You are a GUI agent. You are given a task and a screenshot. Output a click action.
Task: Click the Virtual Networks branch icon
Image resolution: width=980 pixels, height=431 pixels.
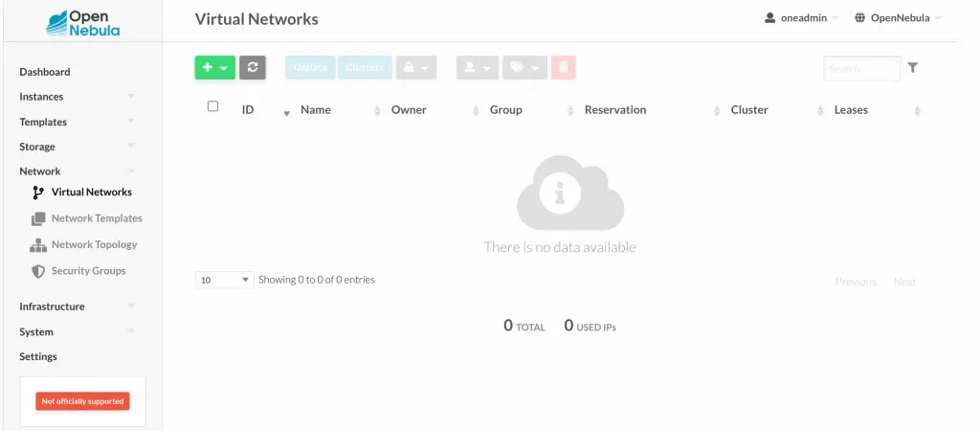[x=38, y=193]
